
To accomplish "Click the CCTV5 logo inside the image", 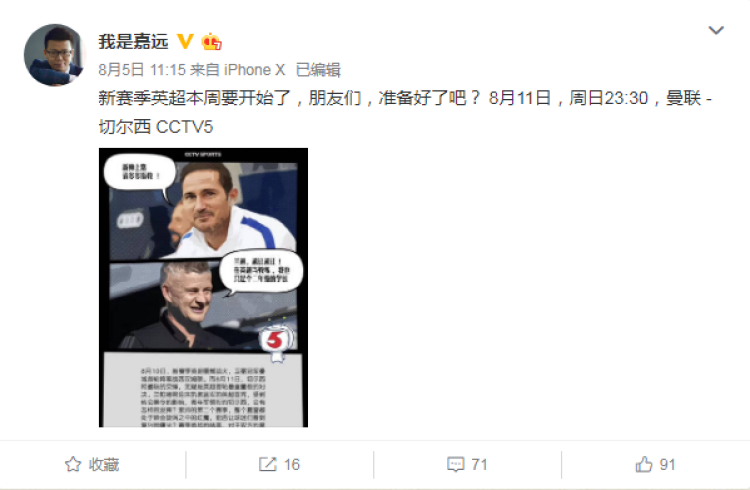I will 277,340.
